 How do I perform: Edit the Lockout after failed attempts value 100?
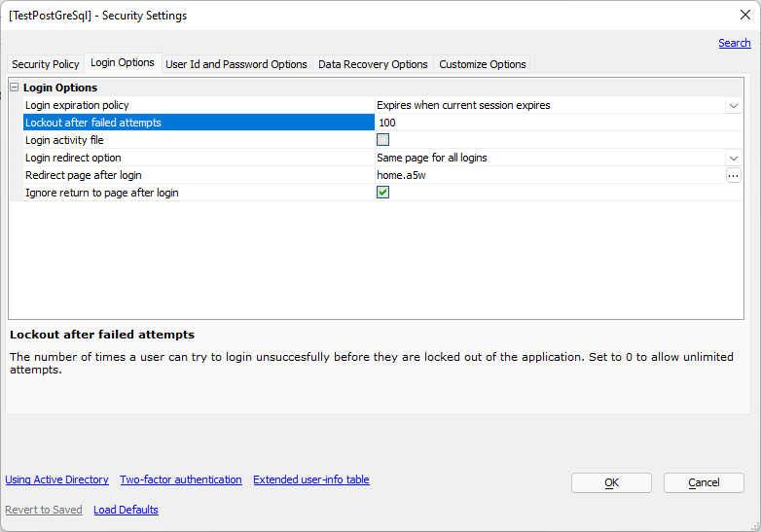tap(559, 123)
